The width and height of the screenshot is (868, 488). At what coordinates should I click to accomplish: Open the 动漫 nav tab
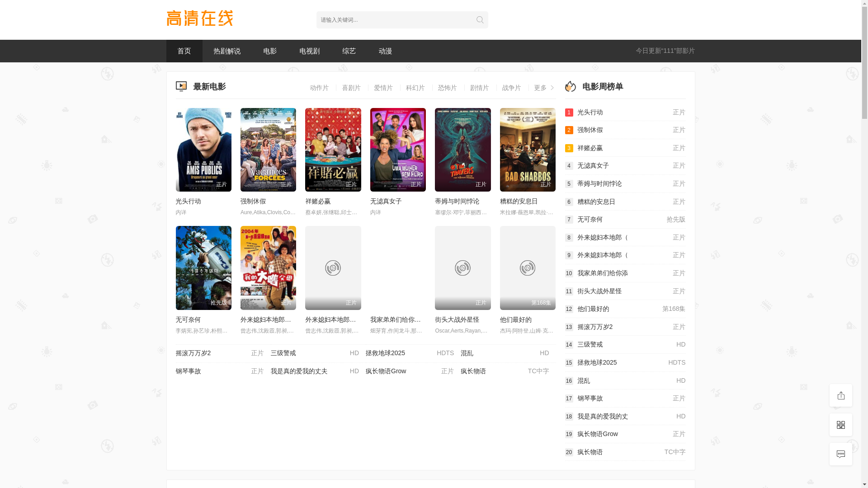coord(385,51)
